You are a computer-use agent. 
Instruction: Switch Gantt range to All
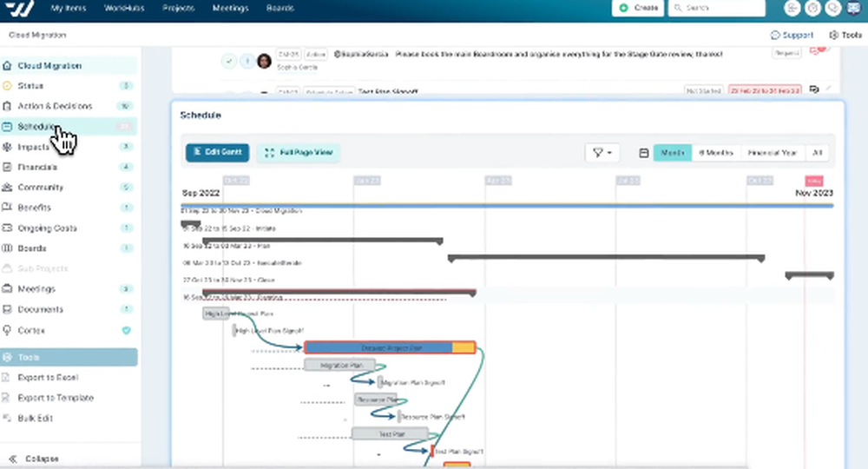coord(817,152)
